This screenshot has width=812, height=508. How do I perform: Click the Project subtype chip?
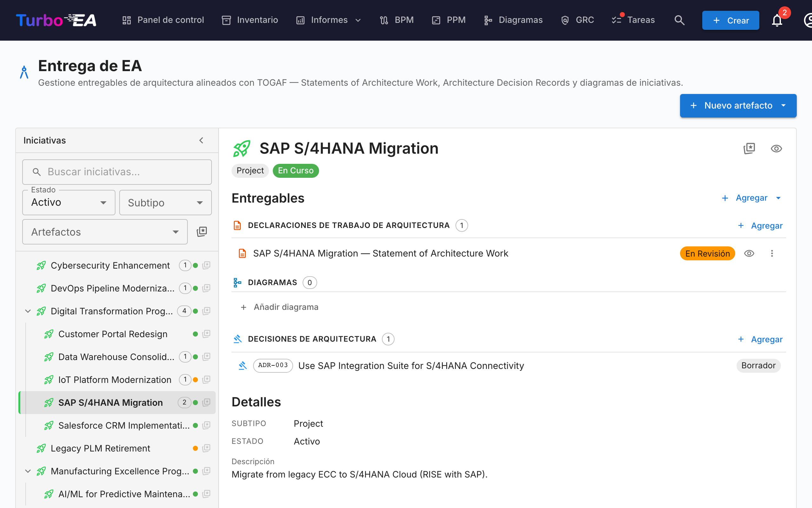tap(250, 171)
